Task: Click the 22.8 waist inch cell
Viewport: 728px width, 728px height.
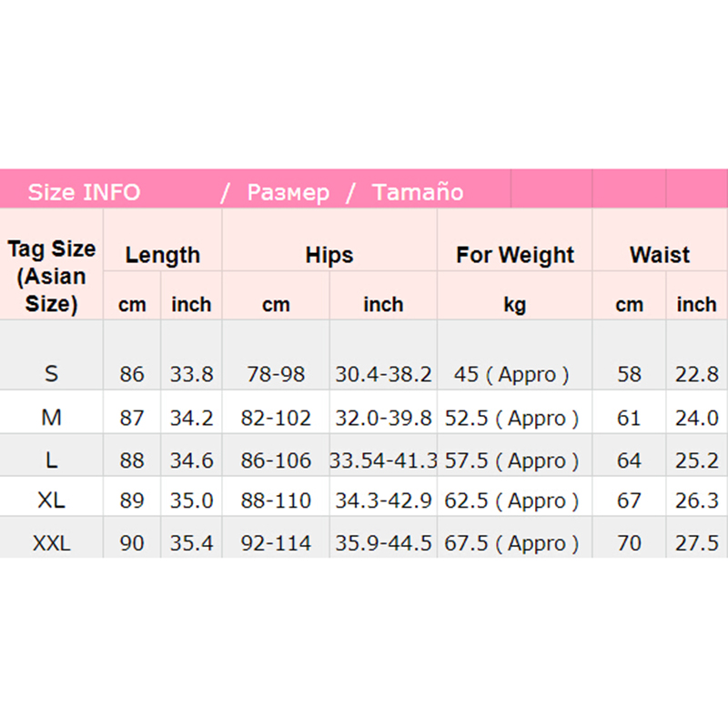Action: point(697,374)
